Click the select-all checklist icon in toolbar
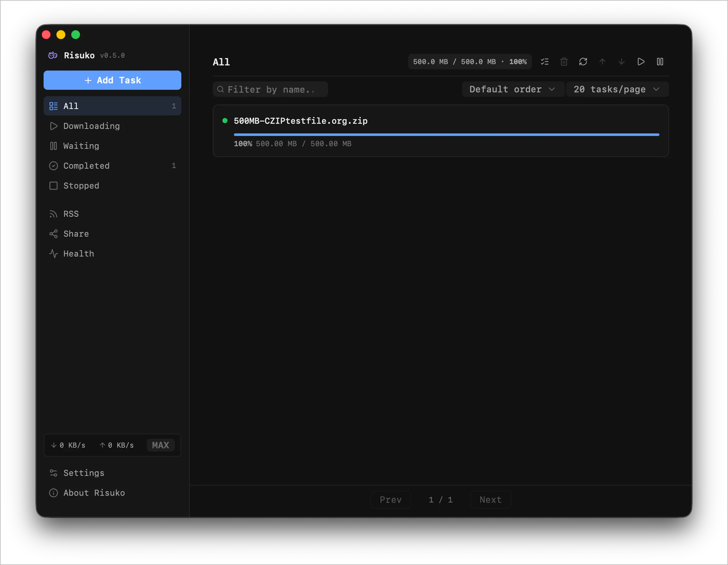 coord(545,62)
